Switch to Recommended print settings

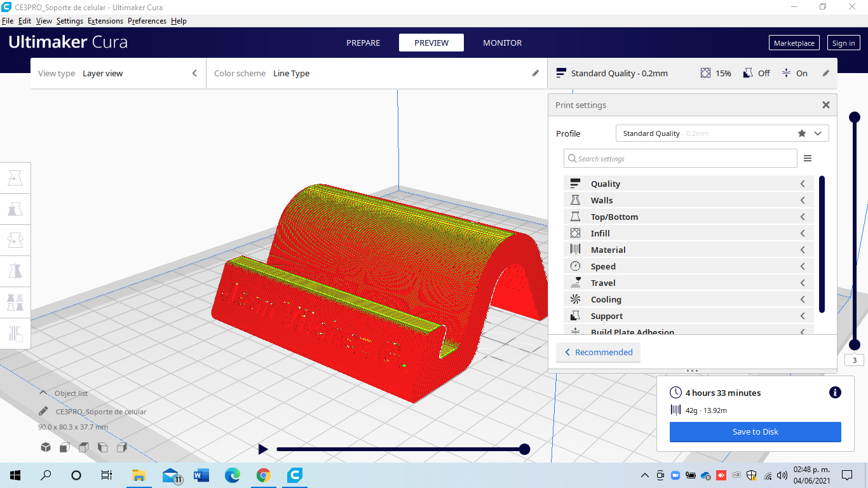(x=598, y=352)
